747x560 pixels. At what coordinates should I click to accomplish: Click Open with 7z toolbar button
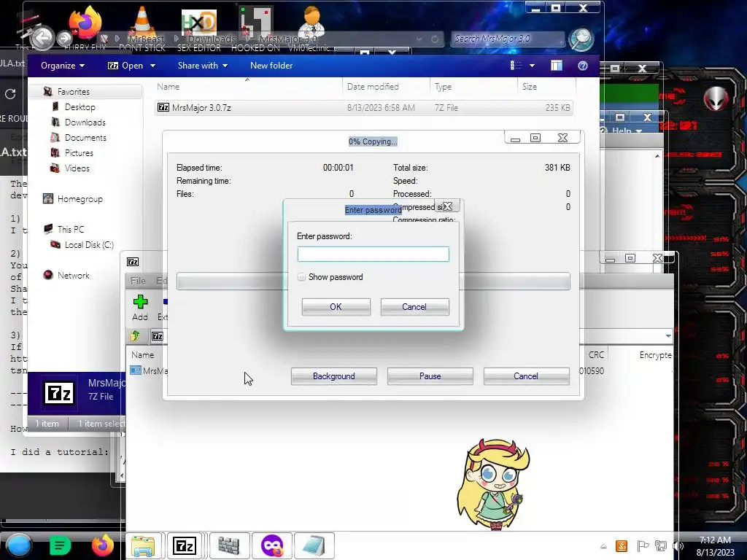(125, 66)
